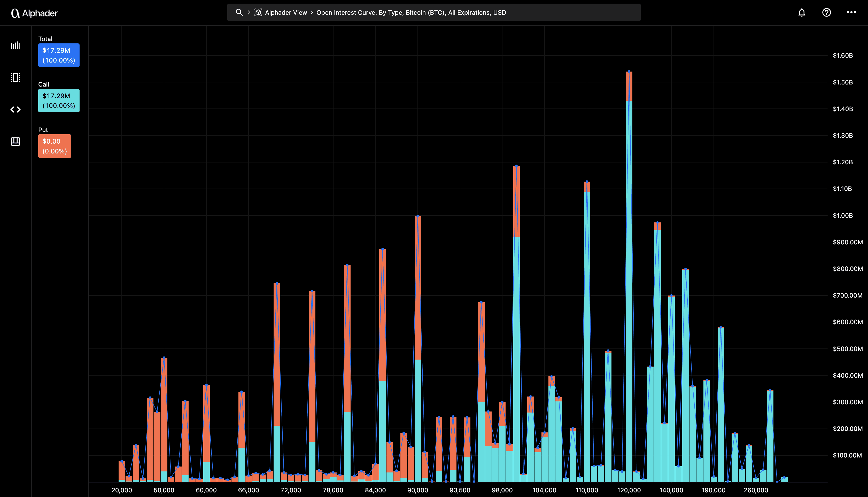Screen dimensions: 868x497
Task: Click the Total legend label
Action: (x=45, y=39)
